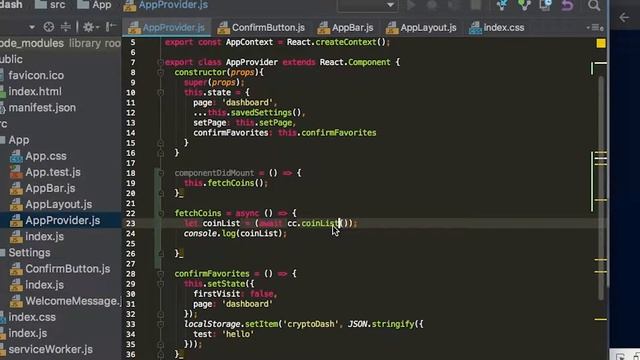This screenshot has width=640, height=360.
Task: Click 'super(props);' on line 9
Action: 214,82
